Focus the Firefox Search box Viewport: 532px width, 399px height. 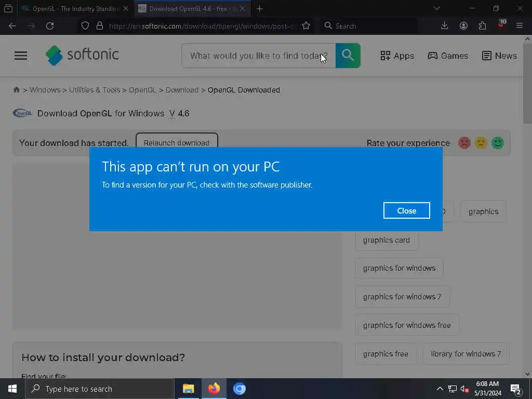369,26
